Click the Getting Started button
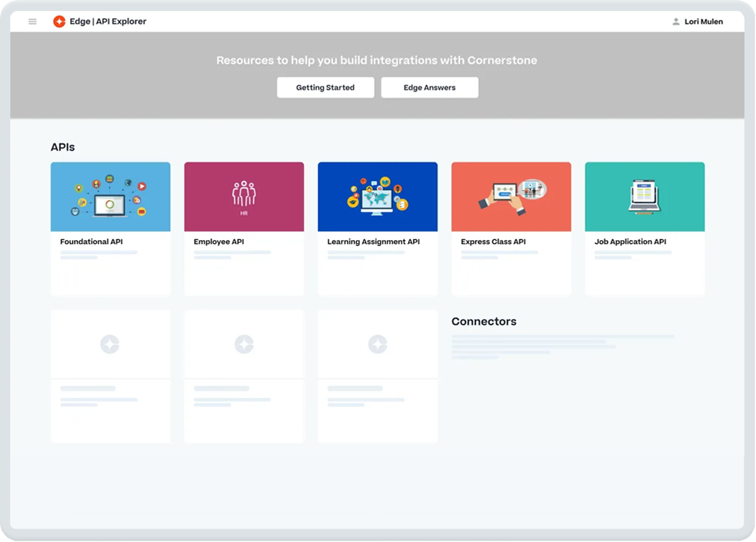Screen dimensions: 756x542 [x=326, y=87]
